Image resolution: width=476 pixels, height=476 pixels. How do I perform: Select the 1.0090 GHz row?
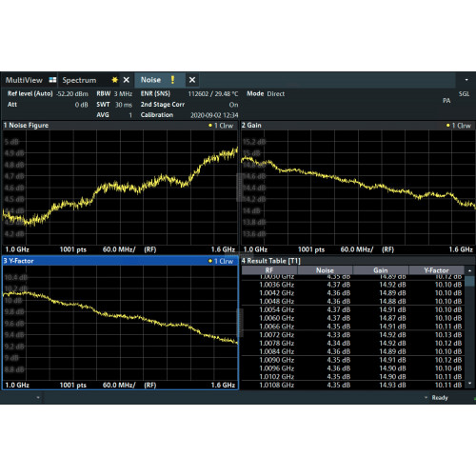(x=352, y=360)
